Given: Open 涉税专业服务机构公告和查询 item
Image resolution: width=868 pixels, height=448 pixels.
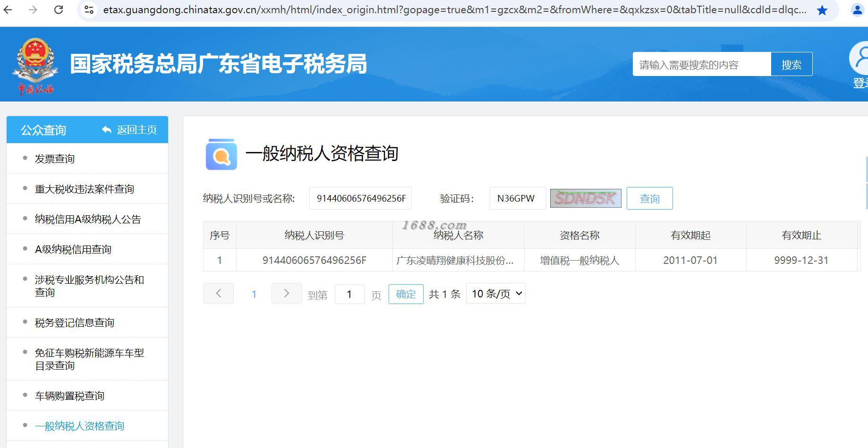Looking at the screenshot, I should click(x=89, y=286).
